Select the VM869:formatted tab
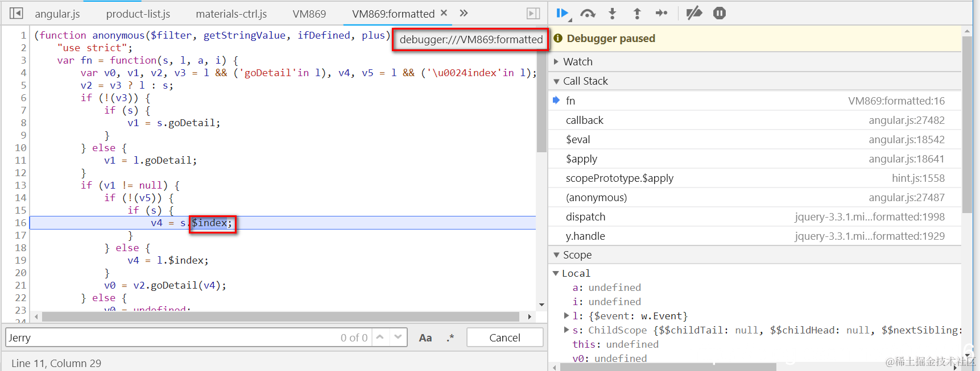 [394, 14]
